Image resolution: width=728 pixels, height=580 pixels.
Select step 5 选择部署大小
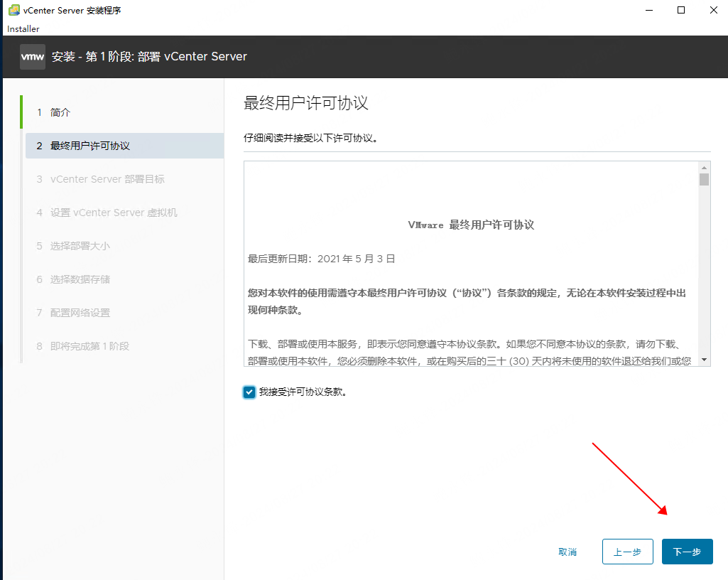coord(124,247)
